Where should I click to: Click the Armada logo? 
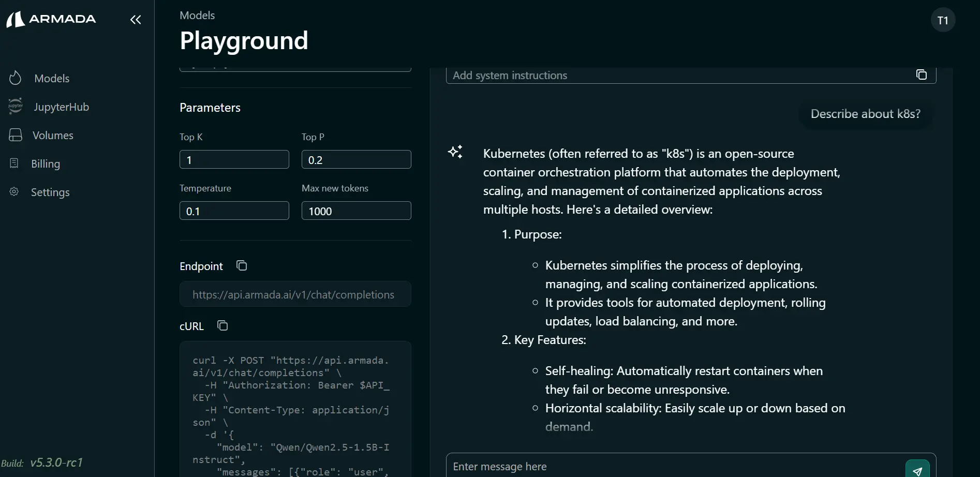tap(51, 19)
